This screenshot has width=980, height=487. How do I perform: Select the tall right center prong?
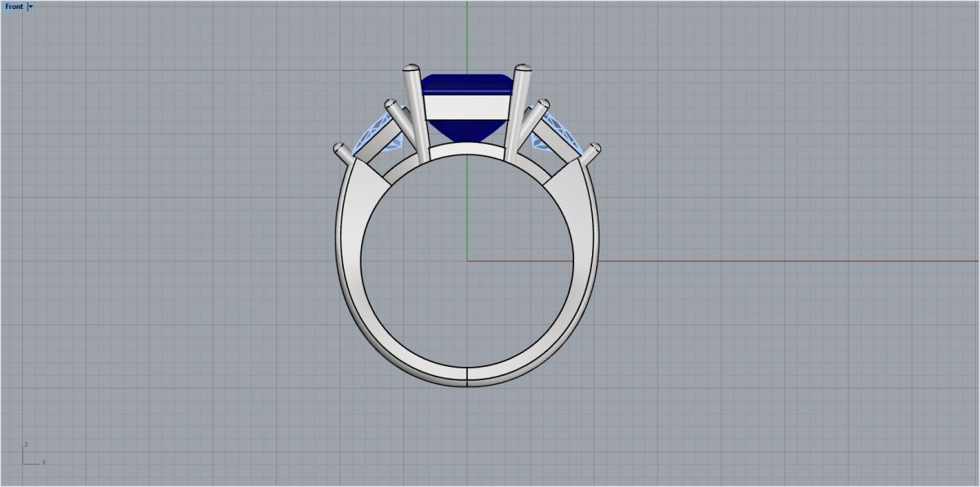(x=518, y=113)
